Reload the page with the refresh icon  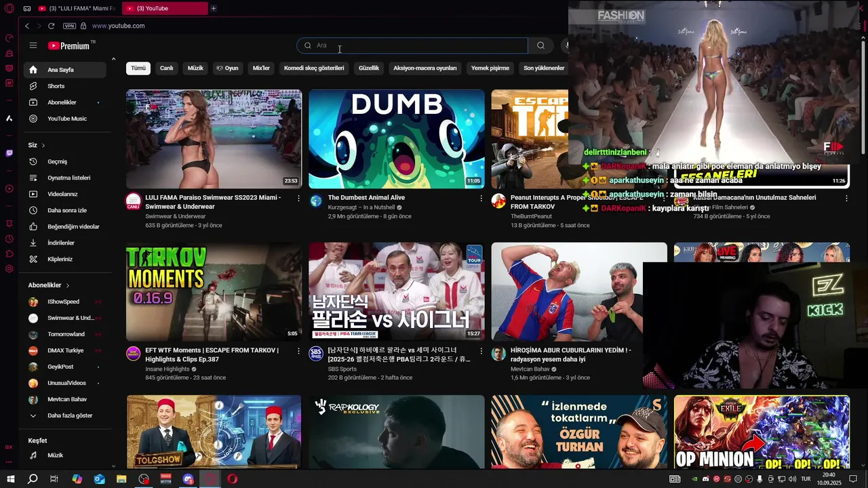51,26
